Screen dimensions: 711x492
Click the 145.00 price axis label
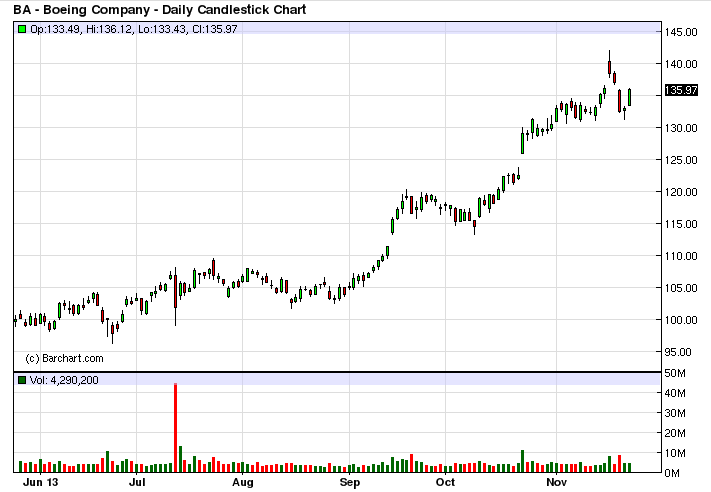(x=681, y=32)
